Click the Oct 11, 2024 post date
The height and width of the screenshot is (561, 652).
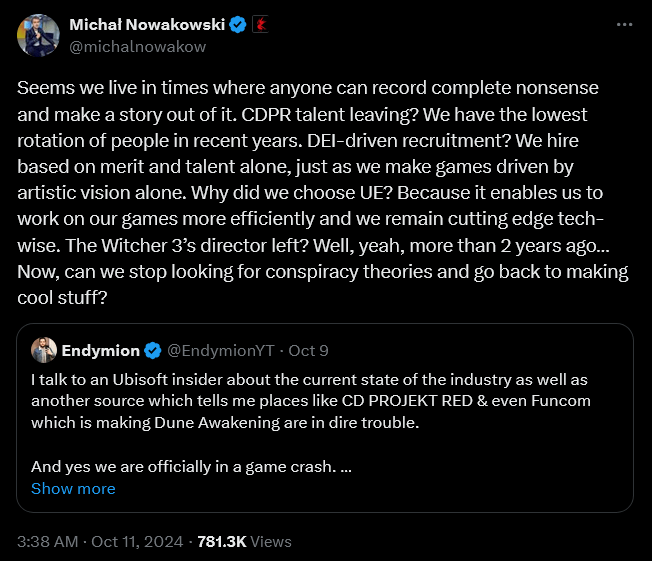pos(137,541)
